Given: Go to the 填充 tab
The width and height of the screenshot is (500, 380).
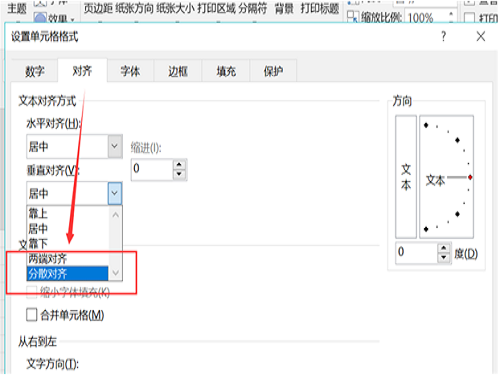Looking at the screenshot, I should coord(226,71).
